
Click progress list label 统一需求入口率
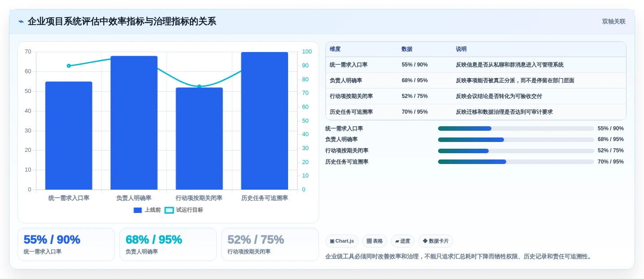coord(344,128)
